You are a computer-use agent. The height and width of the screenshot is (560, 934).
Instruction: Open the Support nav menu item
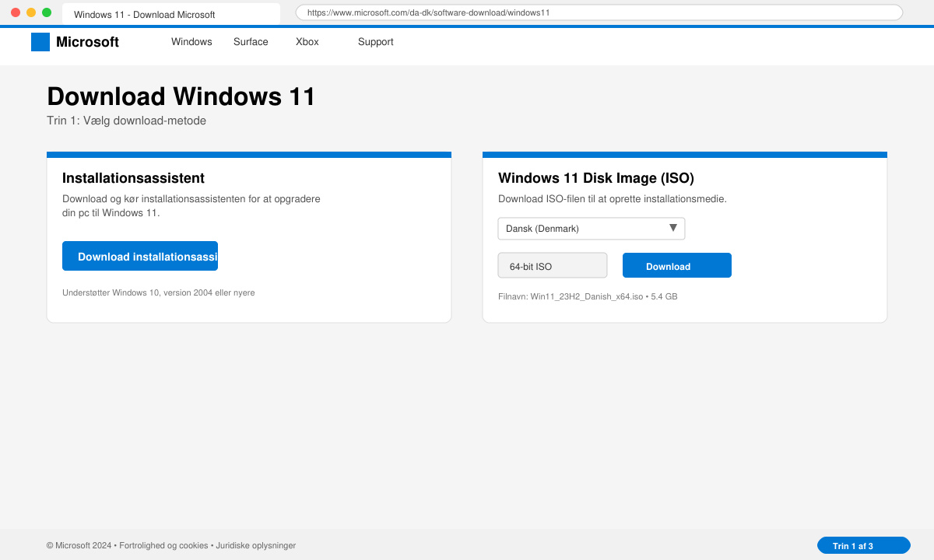point(376,42)
